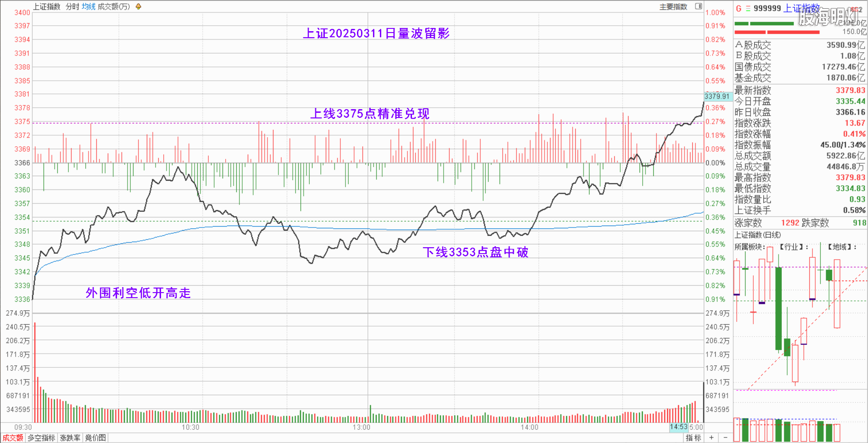Screen dimensions: 868x443
Task: Click the 总成交量 value 44846.8万
Action: [x=846, y=167]
